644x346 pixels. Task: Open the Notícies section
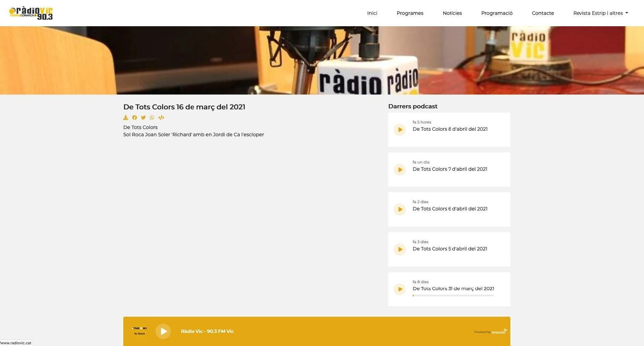[x=452, y=13]
